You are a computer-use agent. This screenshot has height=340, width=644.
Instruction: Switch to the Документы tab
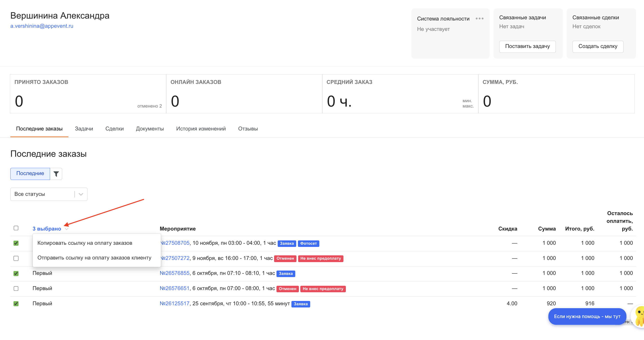click(x=150, y=129)
